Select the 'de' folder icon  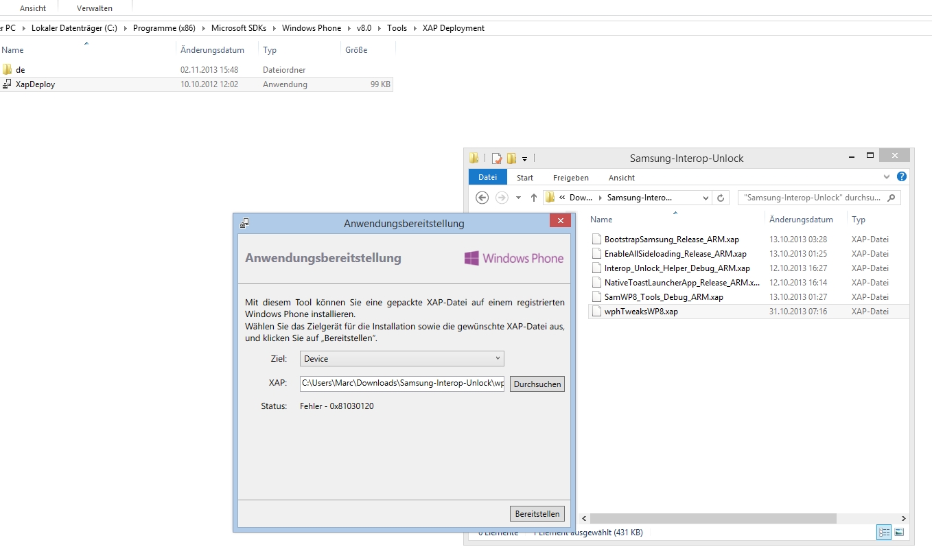tap(7, 69)
